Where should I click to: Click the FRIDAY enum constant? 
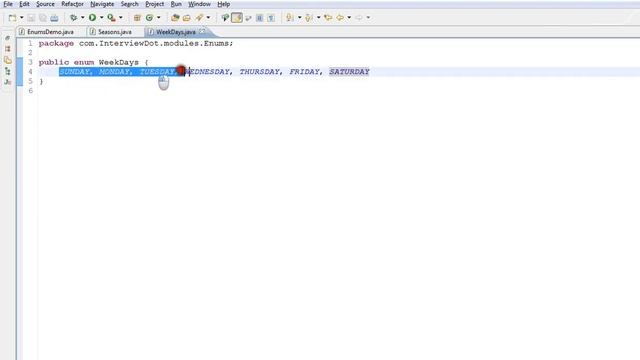click(304, 72)
